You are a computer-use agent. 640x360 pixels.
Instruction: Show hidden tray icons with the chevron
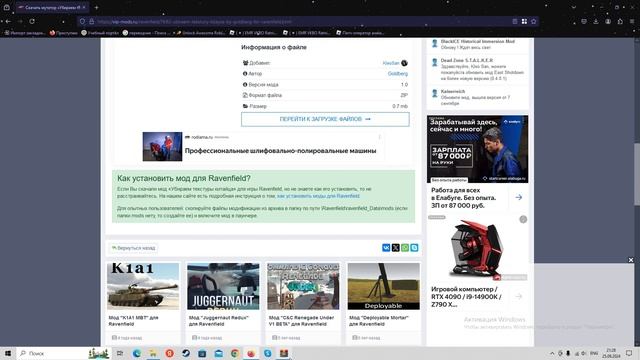[x=552, y=353]
